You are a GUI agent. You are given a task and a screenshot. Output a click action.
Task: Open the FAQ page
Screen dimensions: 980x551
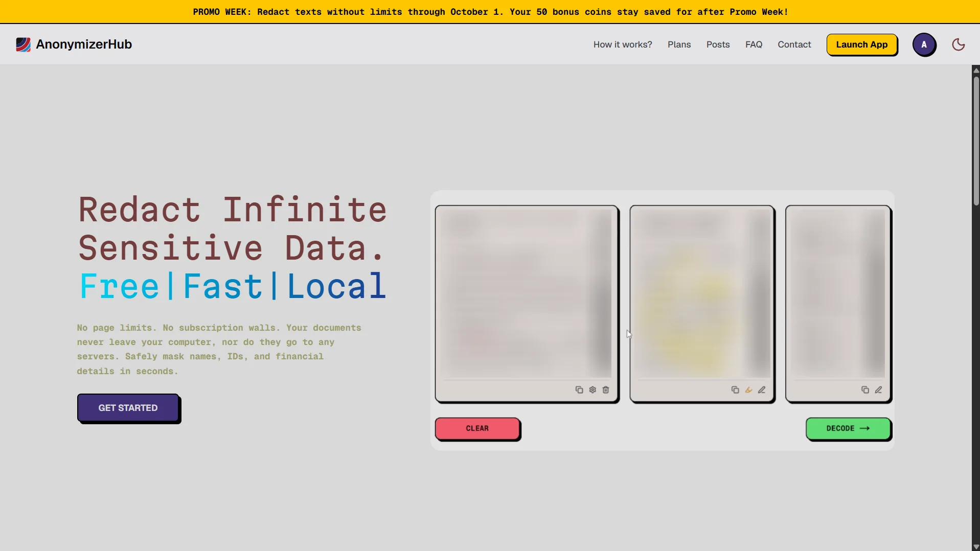(x=754, y=44)
